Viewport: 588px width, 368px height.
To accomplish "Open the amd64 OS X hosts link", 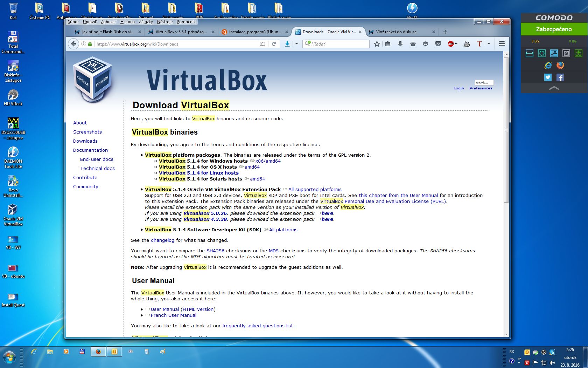I will point(252,167).
